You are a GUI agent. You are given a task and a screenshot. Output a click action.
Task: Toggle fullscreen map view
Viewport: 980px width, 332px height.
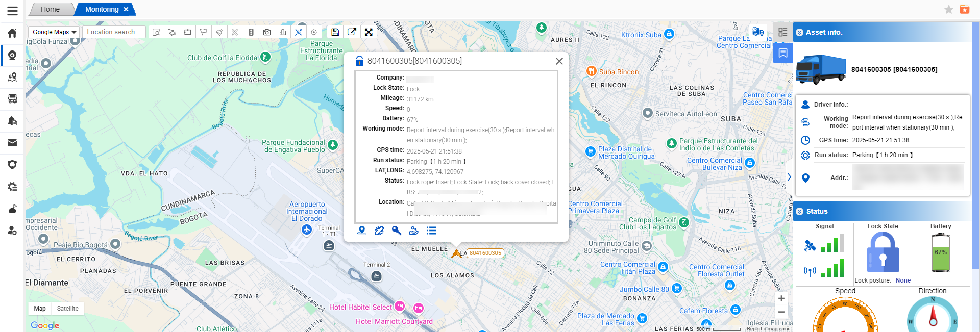[369, 32]
